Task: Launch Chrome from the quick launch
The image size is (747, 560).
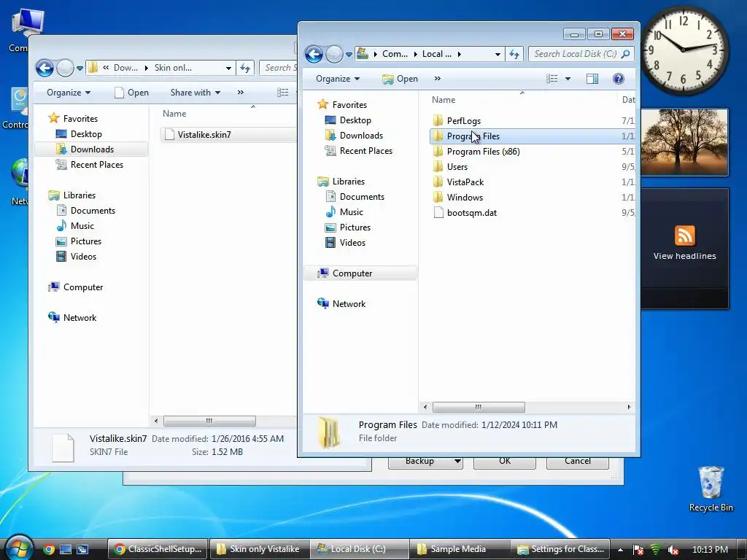Action: coord(49,549)
